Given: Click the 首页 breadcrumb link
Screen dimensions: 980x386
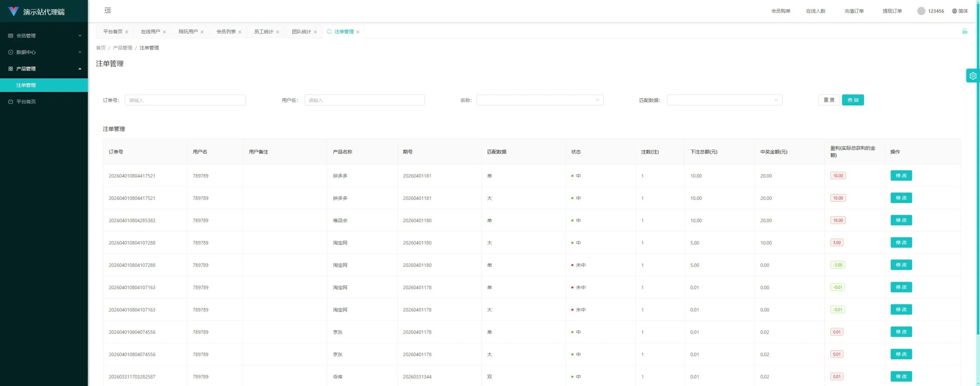Looking at the screenshot, I should click(101, 48).
